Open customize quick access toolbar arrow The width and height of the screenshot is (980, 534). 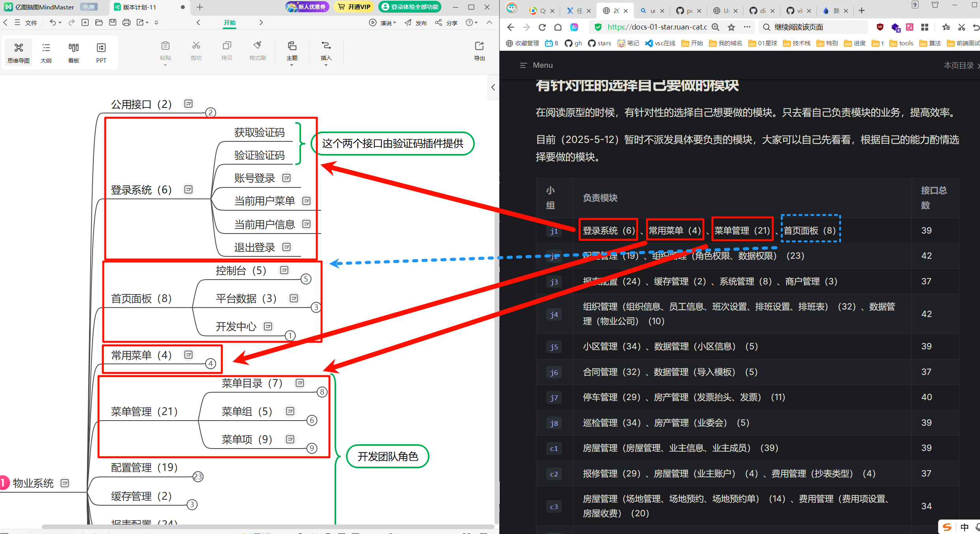[156, 23]
